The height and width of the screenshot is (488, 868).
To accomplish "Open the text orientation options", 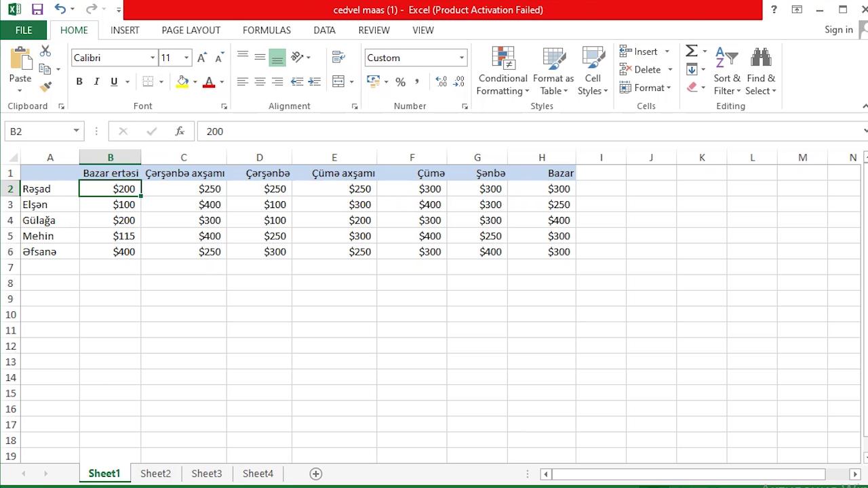I will tap(299, 58).
